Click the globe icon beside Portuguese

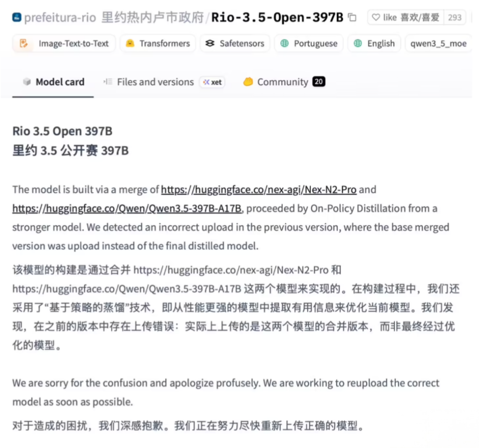[284, 43]
